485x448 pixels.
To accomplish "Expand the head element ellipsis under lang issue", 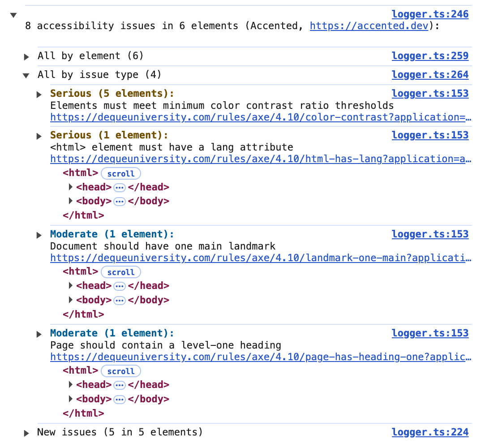I will pyautogui.click(x=119, y=187).
